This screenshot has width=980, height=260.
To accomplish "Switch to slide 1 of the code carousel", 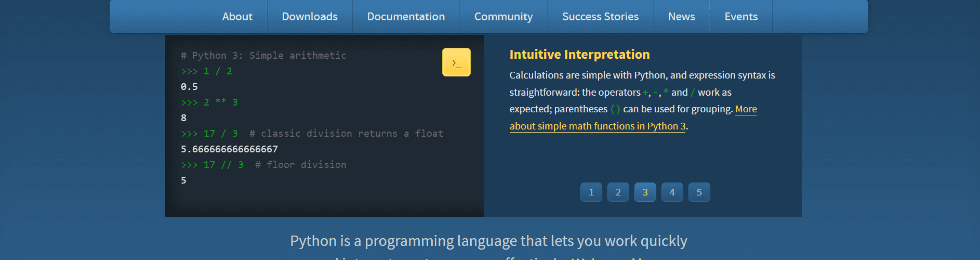I will point(591,192).
